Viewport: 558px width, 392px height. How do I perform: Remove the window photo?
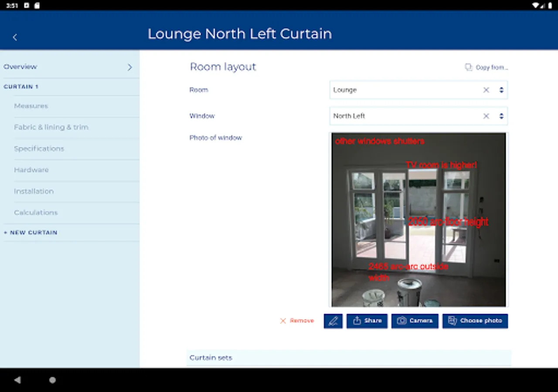[x=297, y=321]
